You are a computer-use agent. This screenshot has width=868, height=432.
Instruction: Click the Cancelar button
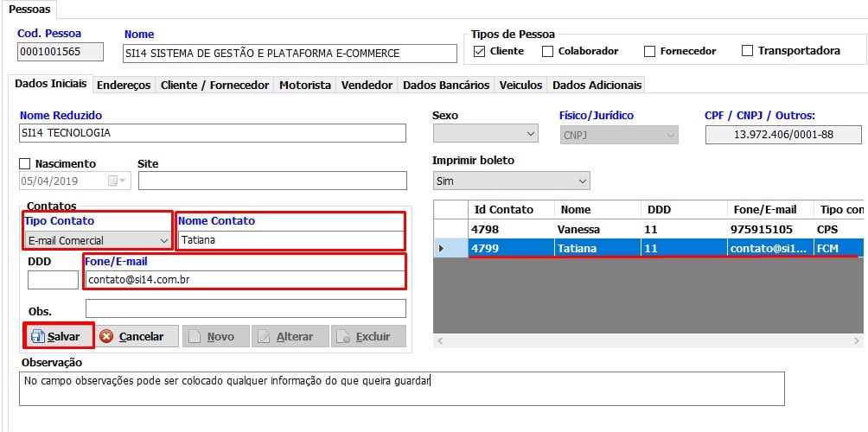tap(137, 336)
